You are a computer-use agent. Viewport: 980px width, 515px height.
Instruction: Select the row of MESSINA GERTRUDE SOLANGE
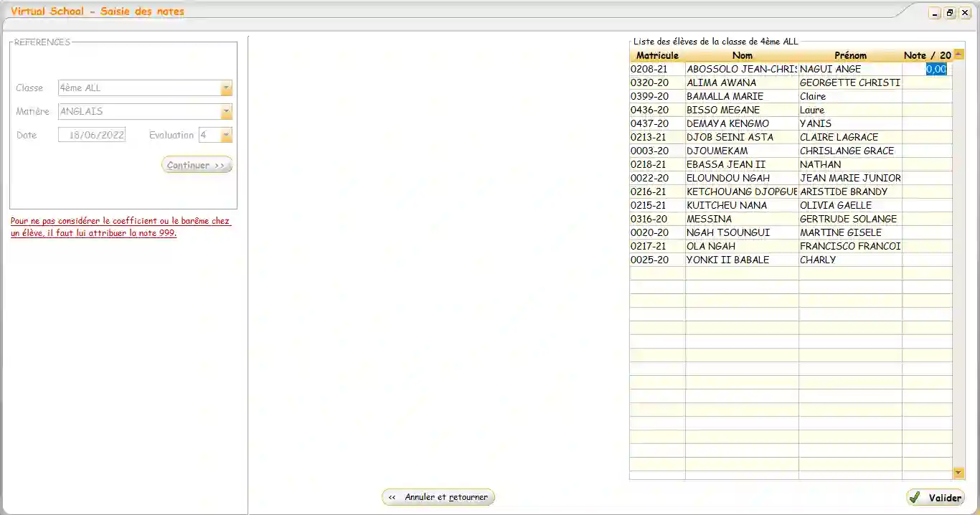point(742,219)
